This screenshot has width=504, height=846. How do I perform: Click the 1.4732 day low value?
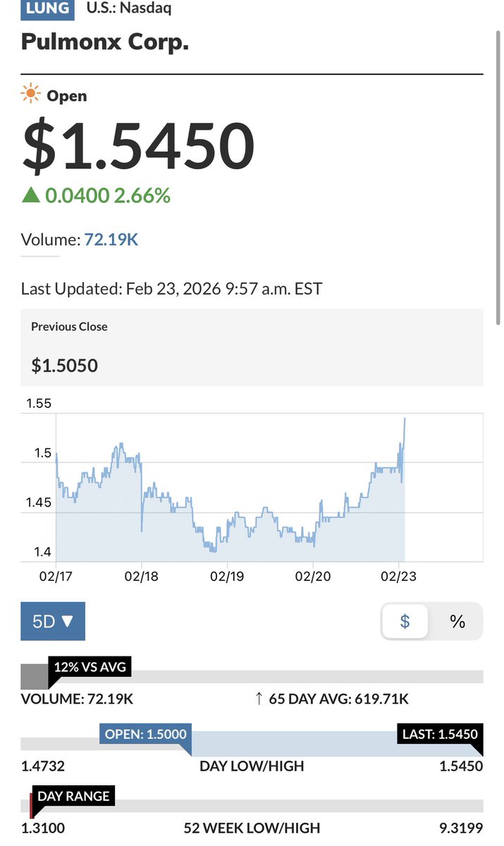coord(43,766)
